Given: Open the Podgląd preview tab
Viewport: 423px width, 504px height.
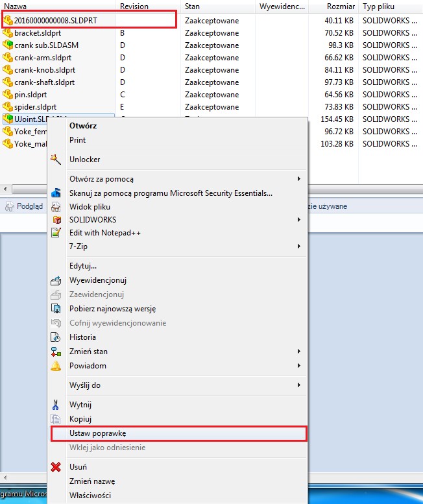Looking at the screenshot, I should pyautogui.click(x=25, y=206).
